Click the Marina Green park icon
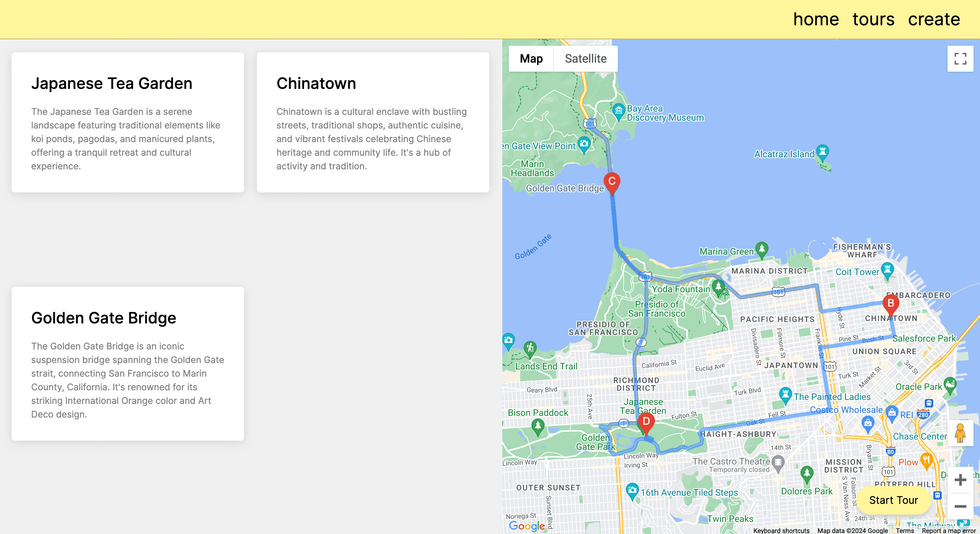 pyautogui.click(x=762, y=249)
